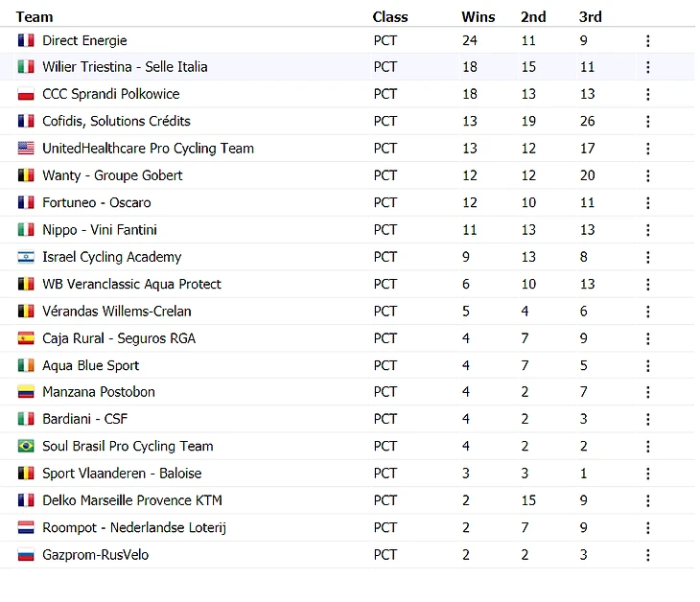
Task: Sort by the Wins column header
Action: click(x=478, y=17)
